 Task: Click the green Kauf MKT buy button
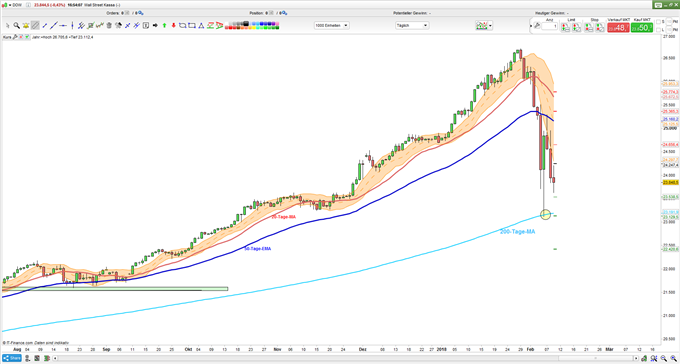642,27
